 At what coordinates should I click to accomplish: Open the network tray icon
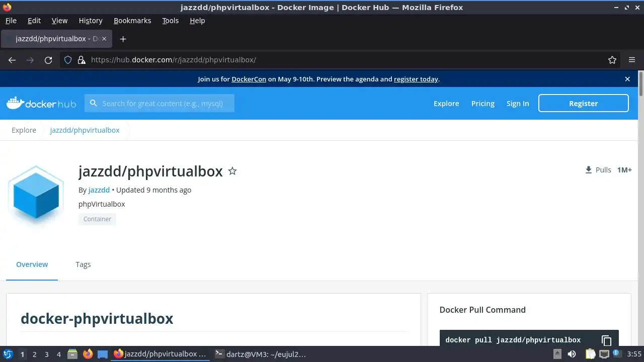604,354
